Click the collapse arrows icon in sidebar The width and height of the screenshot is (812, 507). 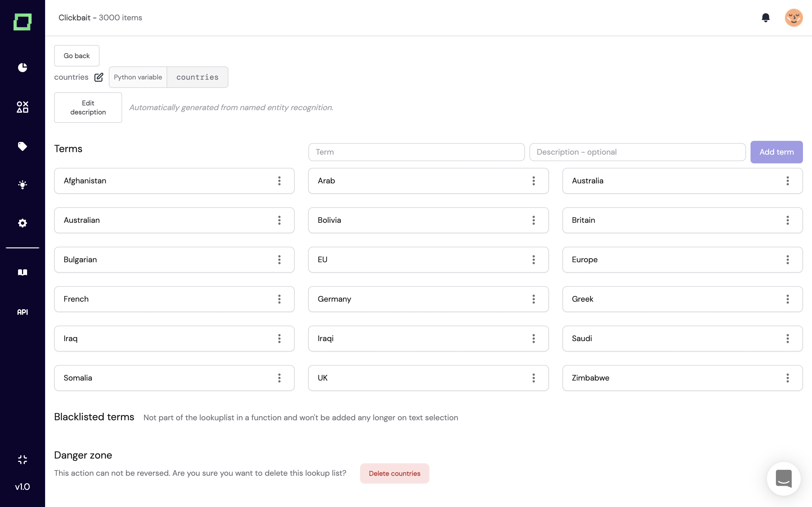(23, 459)
